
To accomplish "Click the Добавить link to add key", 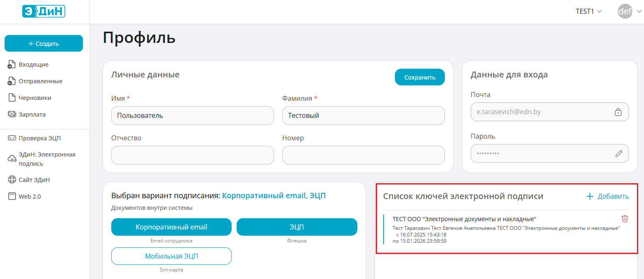I will (x=607, y=197).
